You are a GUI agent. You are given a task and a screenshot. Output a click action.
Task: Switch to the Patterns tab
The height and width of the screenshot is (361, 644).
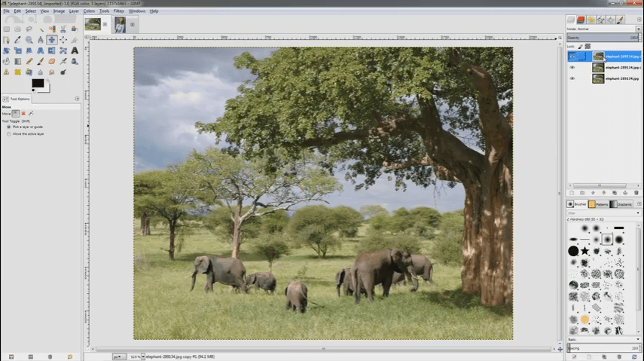coord(600,204)
